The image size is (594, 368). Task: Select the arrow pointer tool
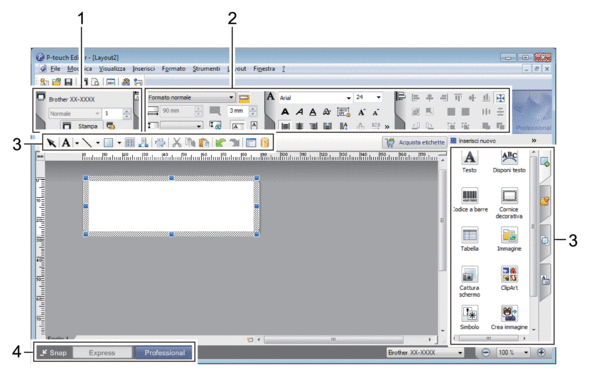[52, 143]
